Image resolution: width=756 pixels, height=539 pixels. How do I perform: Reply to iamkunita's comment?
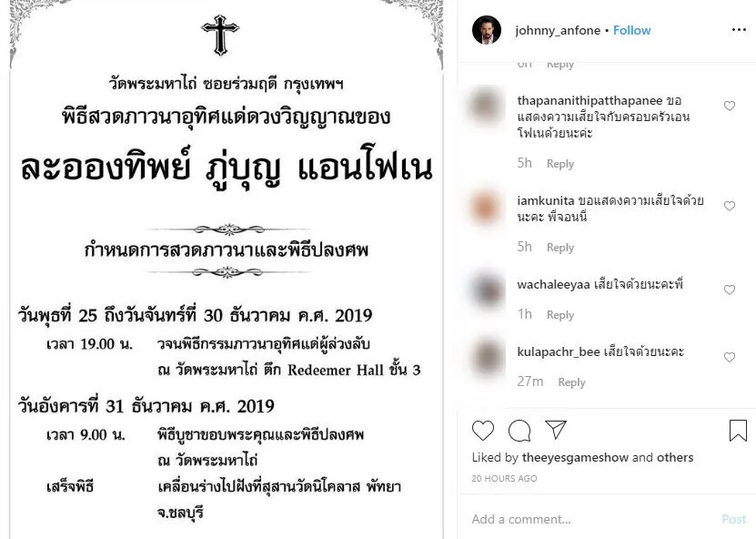(560, 247)
